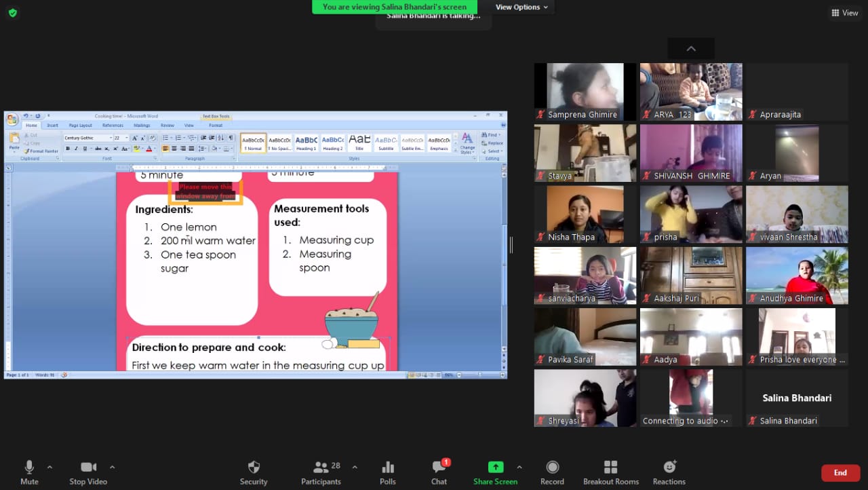Select Samprena Ghimire's video thumbnail
Screen dimensions: 868x490
click(585, 92)
